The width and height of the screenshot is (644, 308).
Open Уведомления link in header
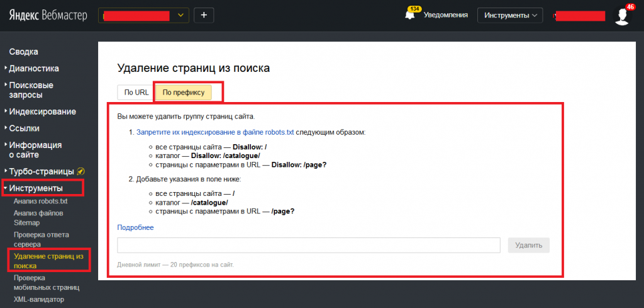click(x=446, y=15)
